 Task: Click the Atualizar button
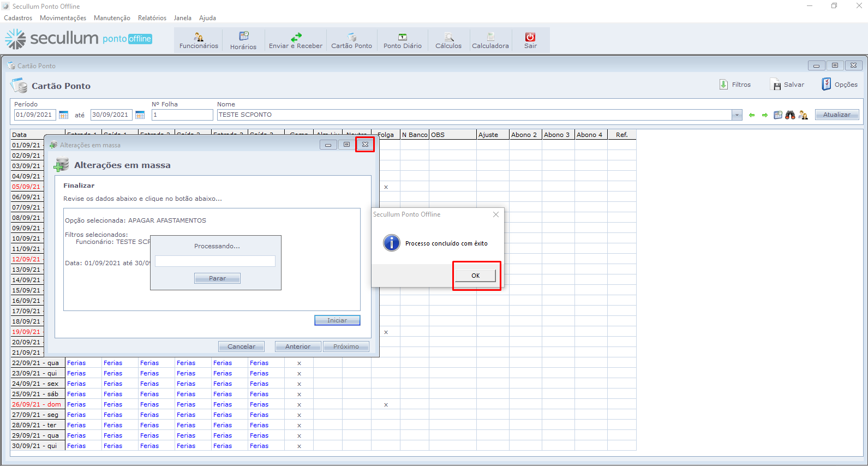click(837, 115)
